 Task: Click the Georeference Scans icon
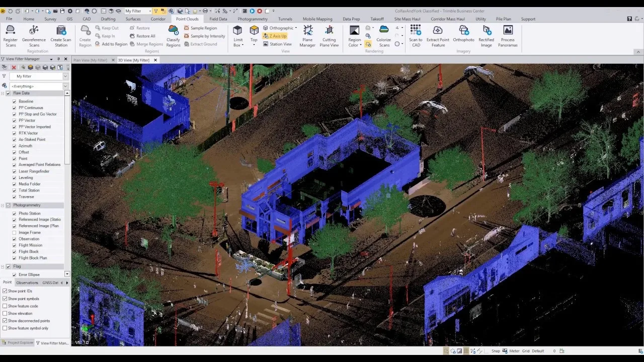(x=34, y=36)
